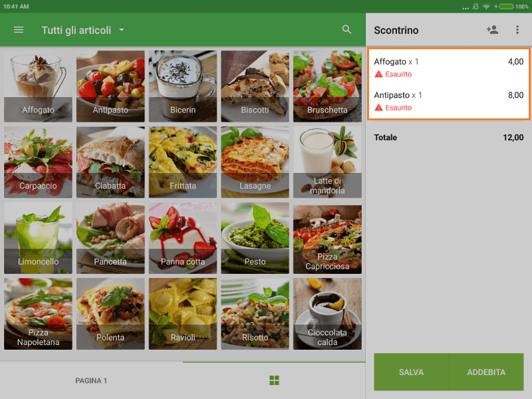532x399 pixels.
Task: Tap the Ciabatta item tile
Action: tap(110, 162)
